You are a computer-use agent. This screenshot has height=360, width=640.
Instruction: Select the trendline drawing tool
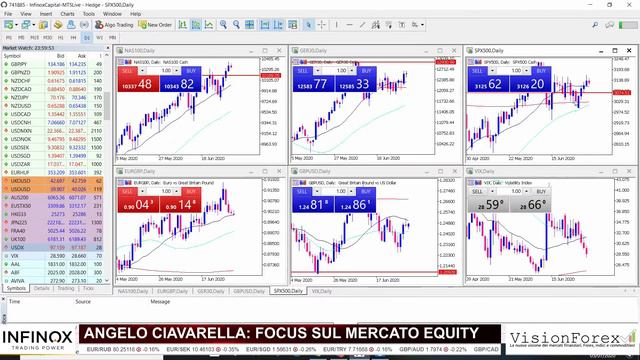[362, 25]
